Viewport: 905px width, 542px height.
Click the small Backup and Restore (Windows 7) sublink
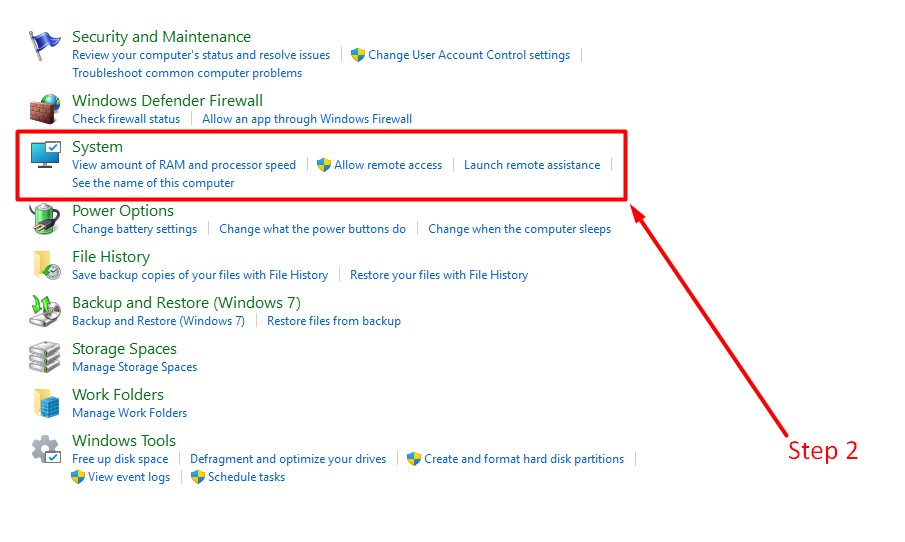(x=158, y=321)
